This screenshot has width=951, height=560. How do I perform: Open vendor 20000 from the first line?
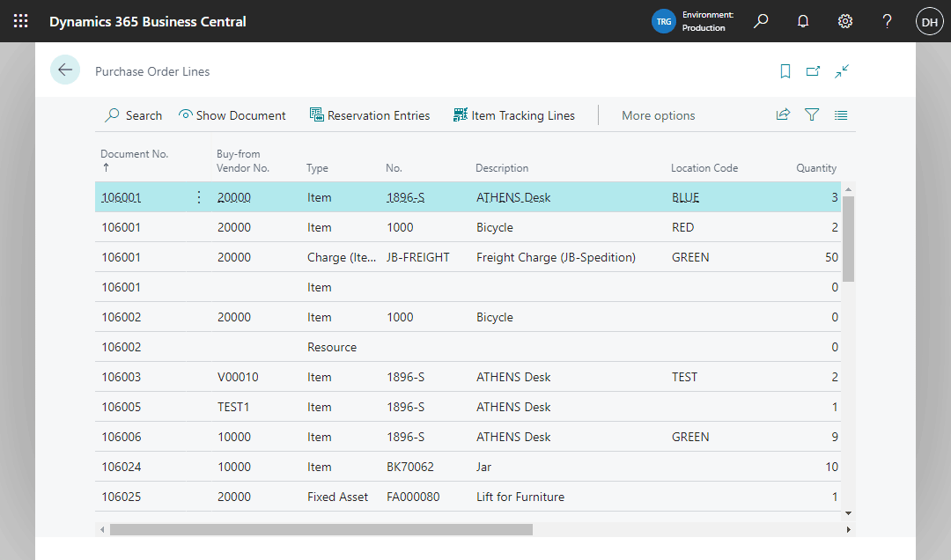pos(232,197)
